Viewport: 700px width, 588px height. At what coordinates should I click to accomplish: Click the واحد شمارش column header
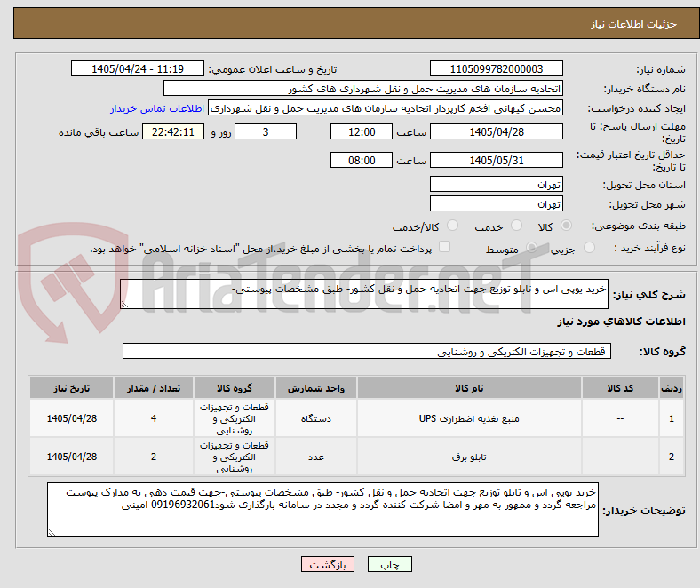point(315,388)
